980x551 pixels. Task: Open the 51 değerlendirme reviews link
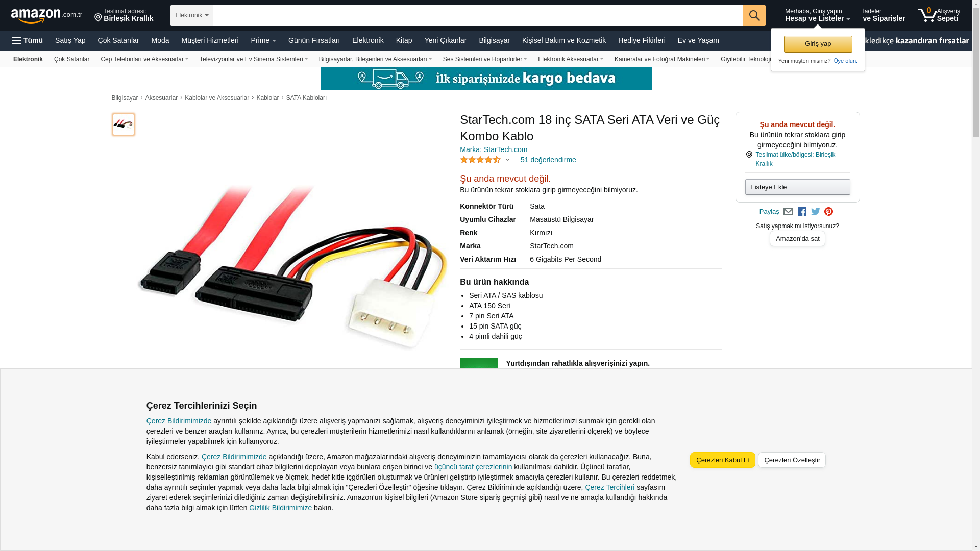click(x=548, y=160)
